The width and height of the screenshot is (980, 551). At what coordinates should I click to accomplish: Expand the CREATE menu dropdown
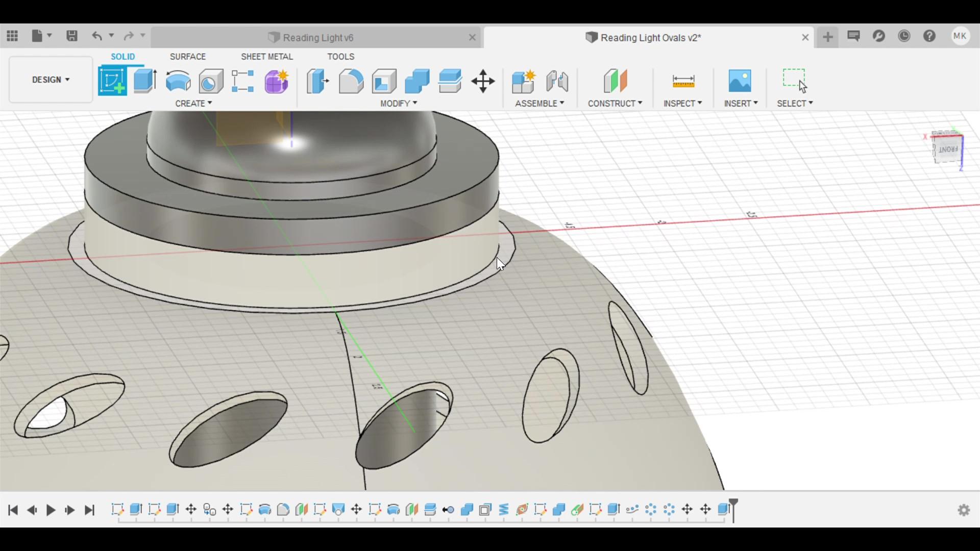[193, 103]
